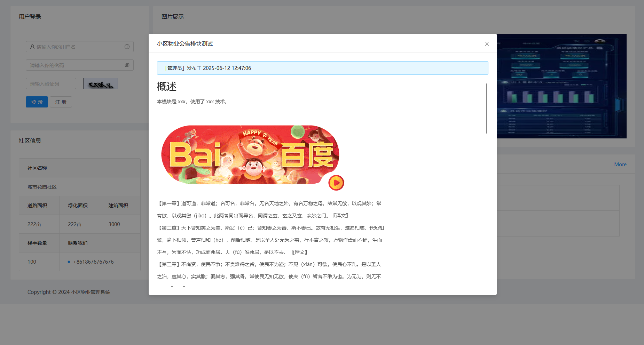Screen dimensions: 644x345
Task: Focus the 请输入你的密码 input field
Action: (x=80, y=65)
